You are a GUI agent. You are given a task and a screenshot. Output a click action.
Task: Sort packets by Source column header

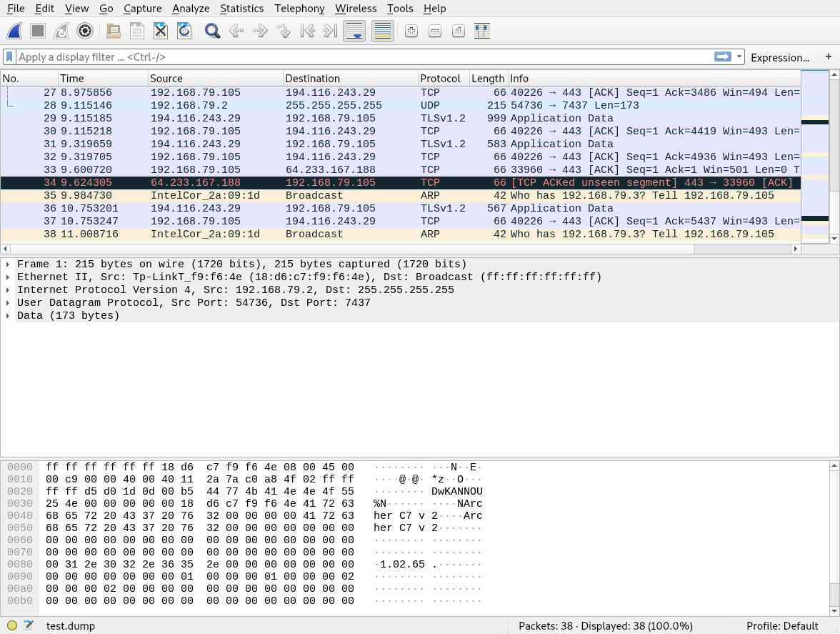coord(216,78)
